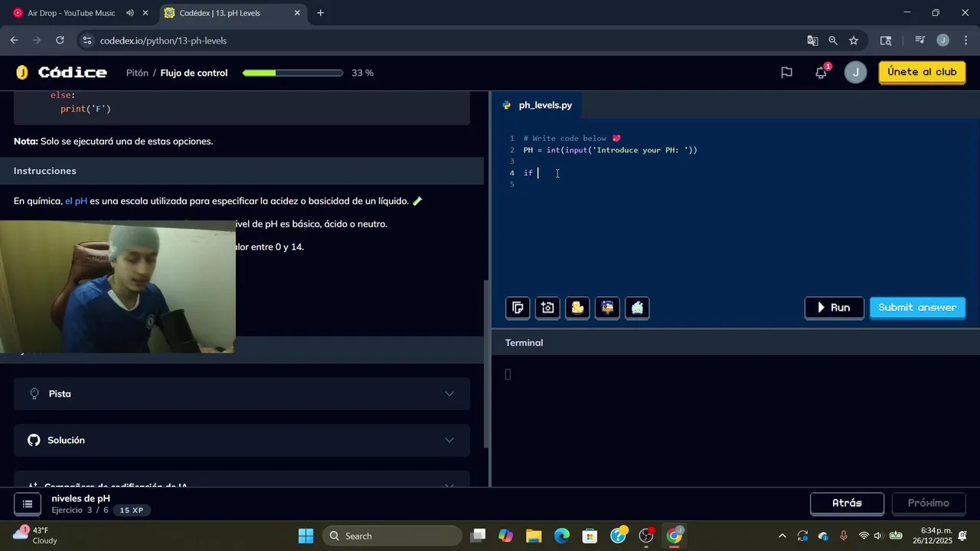This screenshot has width=980, height=551.
Task: Open Chrome media controls icon
Action: [x=920, y=41]
